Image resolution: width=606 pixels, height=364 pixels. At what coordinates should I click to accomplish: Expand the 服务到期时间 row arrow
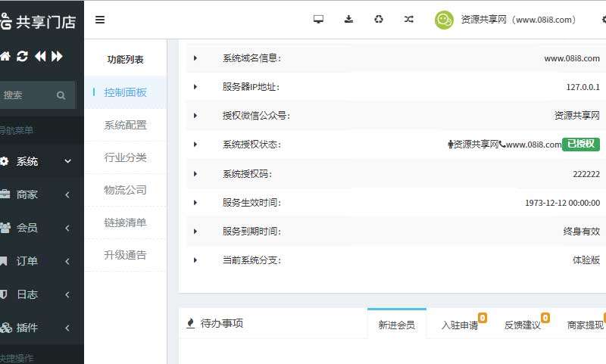[195, 232]
